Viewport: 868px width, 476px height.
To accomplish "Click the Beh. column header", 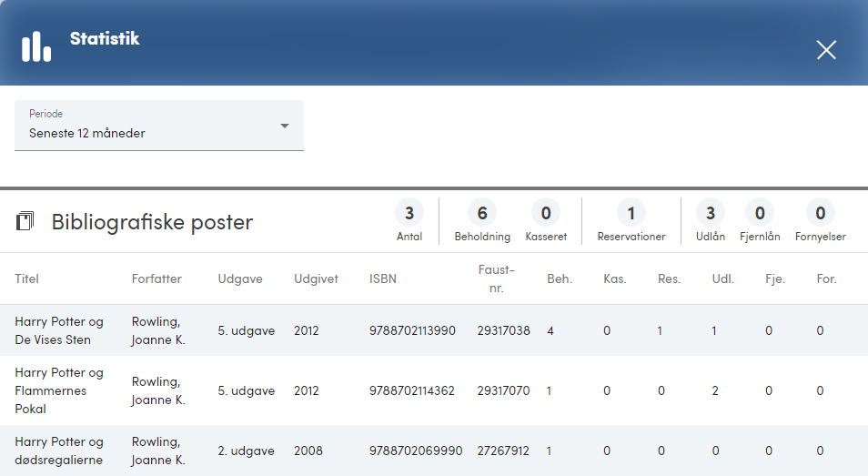I will (x=560, y=279).
